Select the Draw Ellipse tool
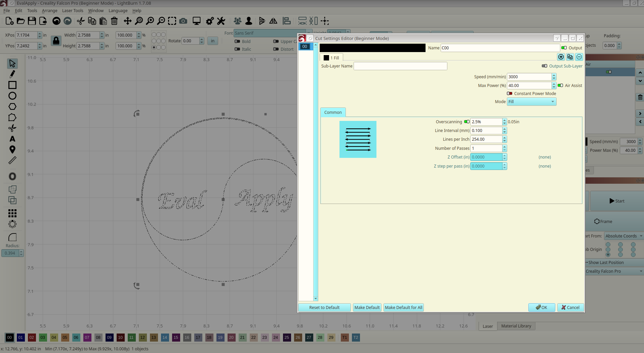The image size is (644, 353). (12, 96)
